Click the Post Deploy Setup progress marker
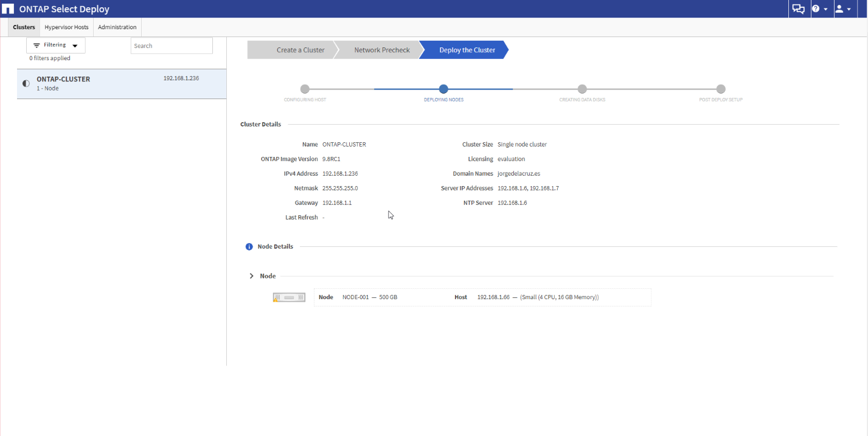The image size is (868, 436). (721, 89)
